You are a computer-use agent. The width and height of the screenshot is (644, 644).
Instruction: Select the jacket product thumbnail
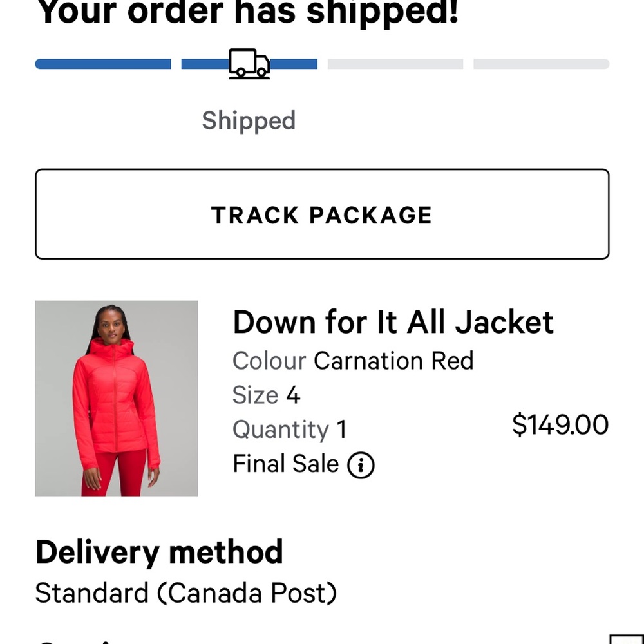(116, 398)
